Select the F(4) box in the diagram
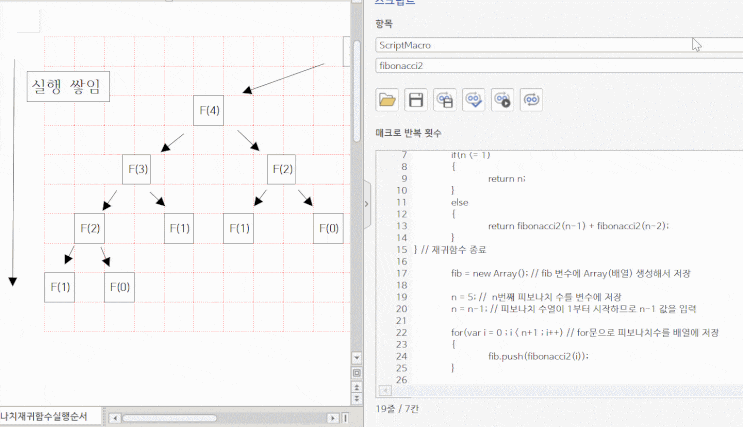Image resolution: width=743 pixels, height=427 pixels. point(208,110)
